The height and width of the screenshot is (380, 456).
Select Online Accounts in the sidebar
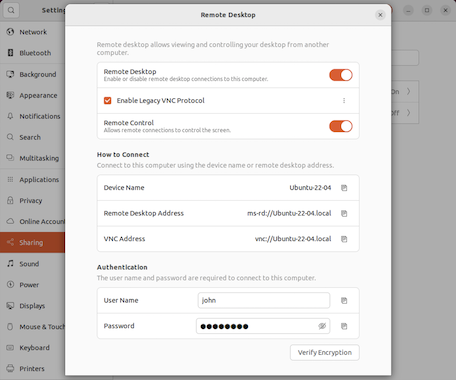33,222
